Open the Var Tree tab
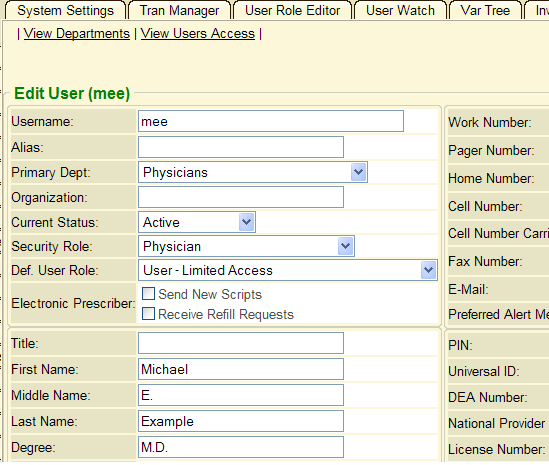This screenshot has height=465, width=549. 485,10
